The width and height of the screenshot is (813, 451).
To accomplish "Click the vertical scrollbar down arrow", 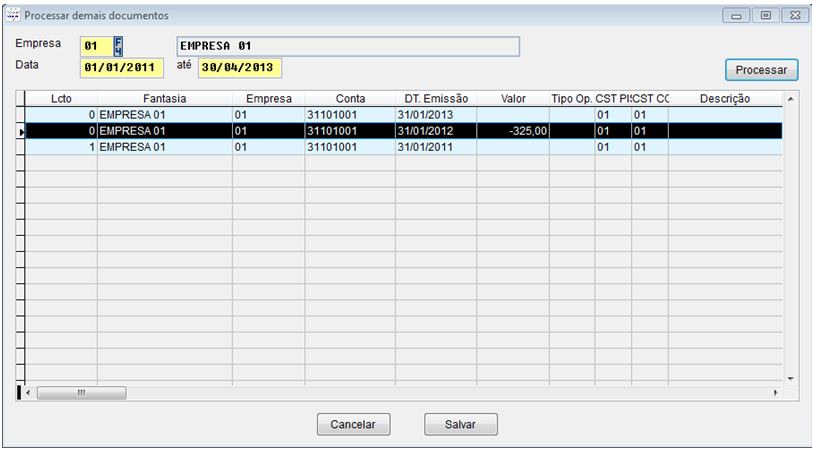I will (791, 379).
